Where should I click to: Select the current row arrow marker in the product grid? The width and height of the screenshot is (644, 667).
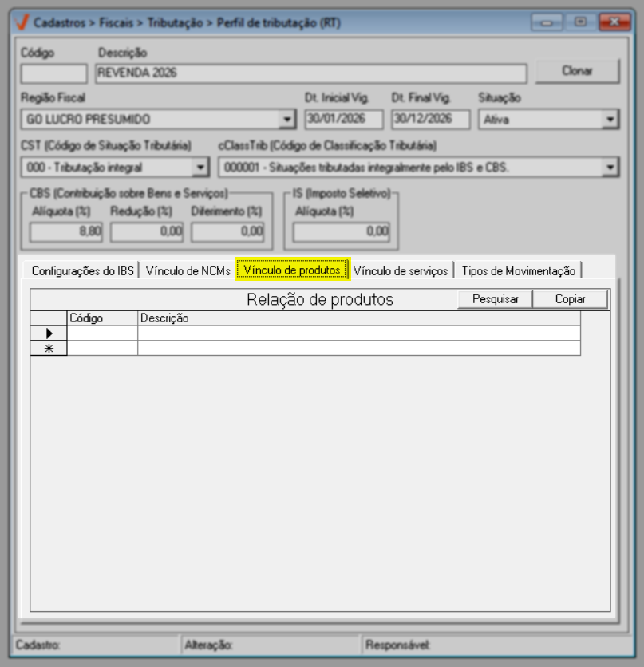tap(49, 333)
